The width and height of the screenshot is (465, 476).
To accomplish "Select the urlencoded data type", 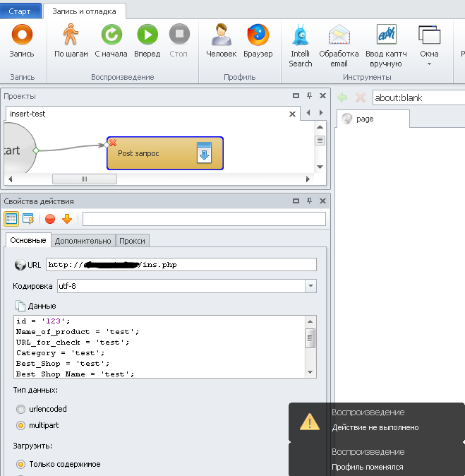I will 20,409.
